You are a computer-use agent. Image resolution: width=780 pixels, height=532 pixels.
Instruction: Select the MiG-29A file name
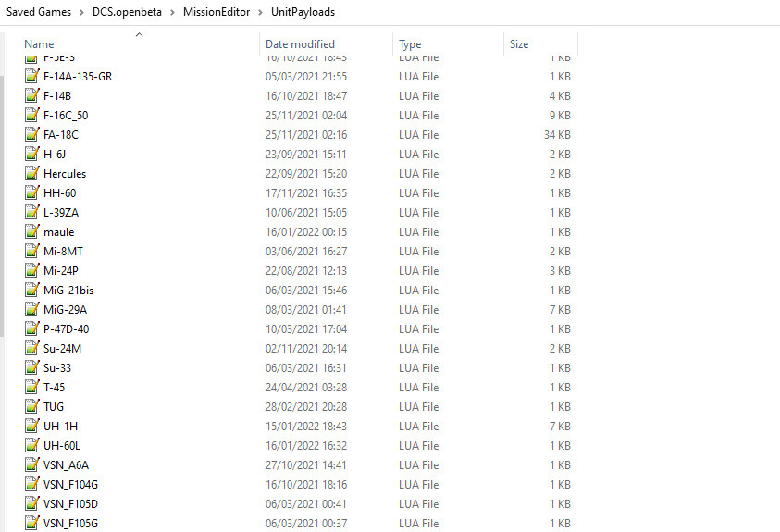click(65, 309)
